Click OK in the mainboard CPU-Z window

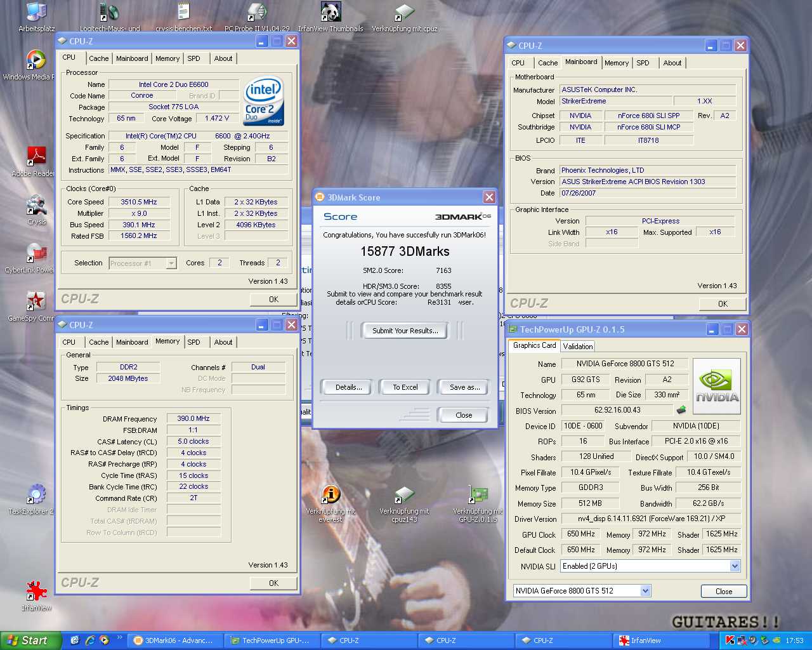click(x=723, y=304)
